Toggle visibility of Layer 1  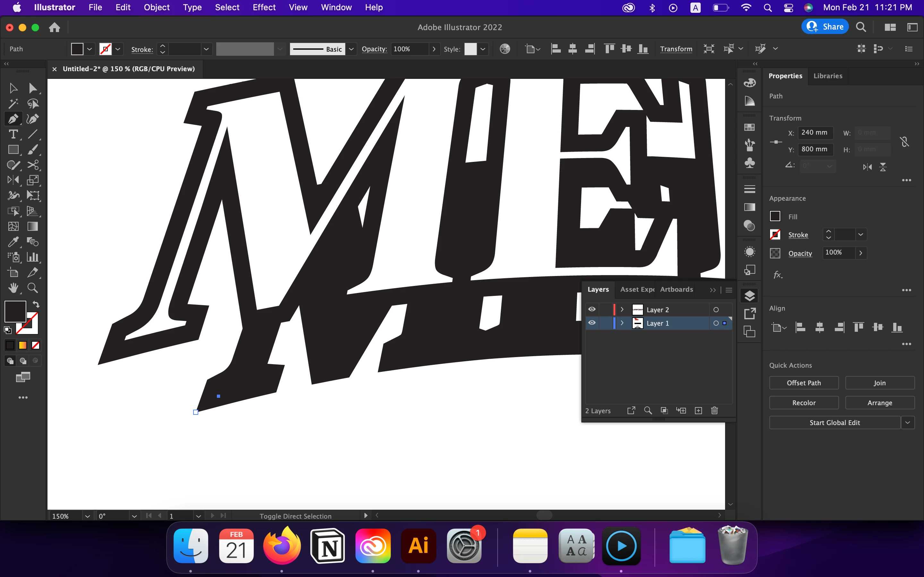(x=592, y=323)
